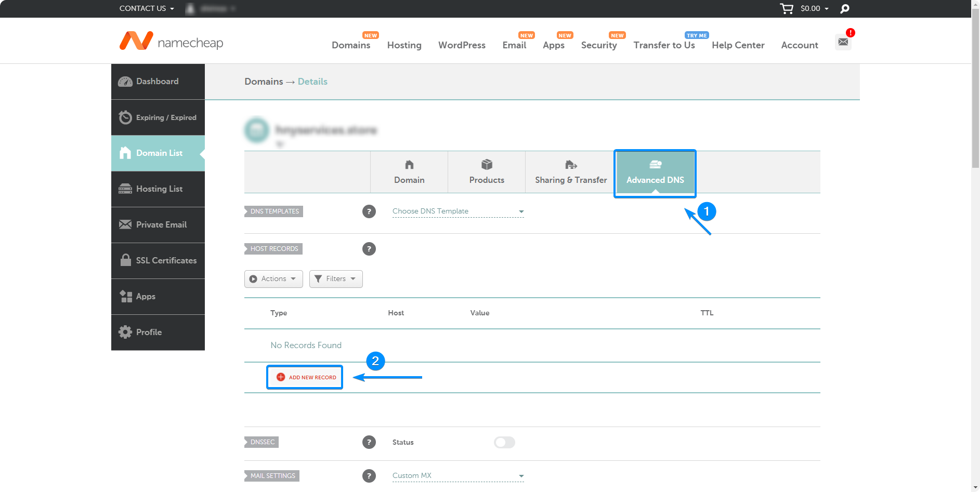Click the Mail Settings help question mark
Viewport: 980px width, 492px height.
tap(369, 476)
